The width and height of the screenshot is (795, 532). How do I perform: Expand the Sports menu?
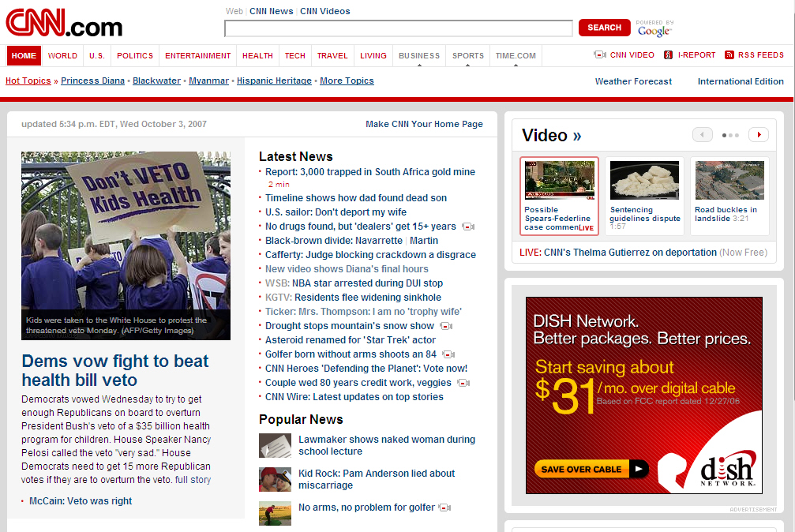(468, 56)
